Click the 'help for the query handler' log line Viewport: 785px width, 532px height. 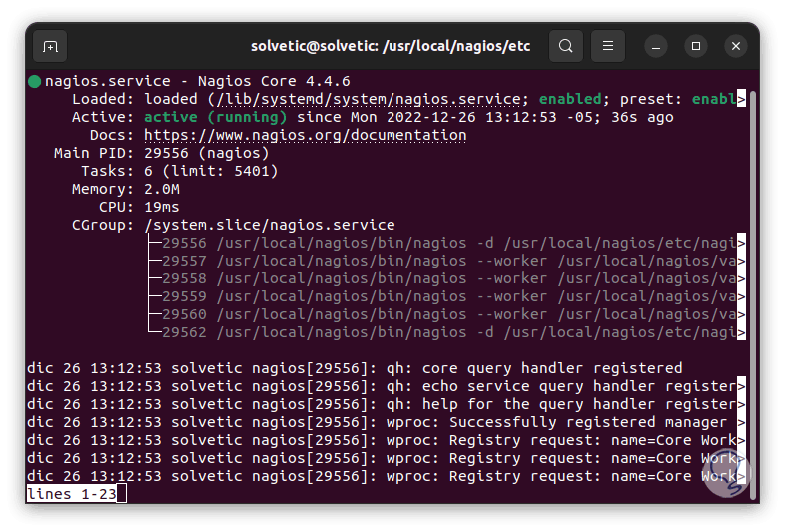pyautogui.click(x=387, y=405)
